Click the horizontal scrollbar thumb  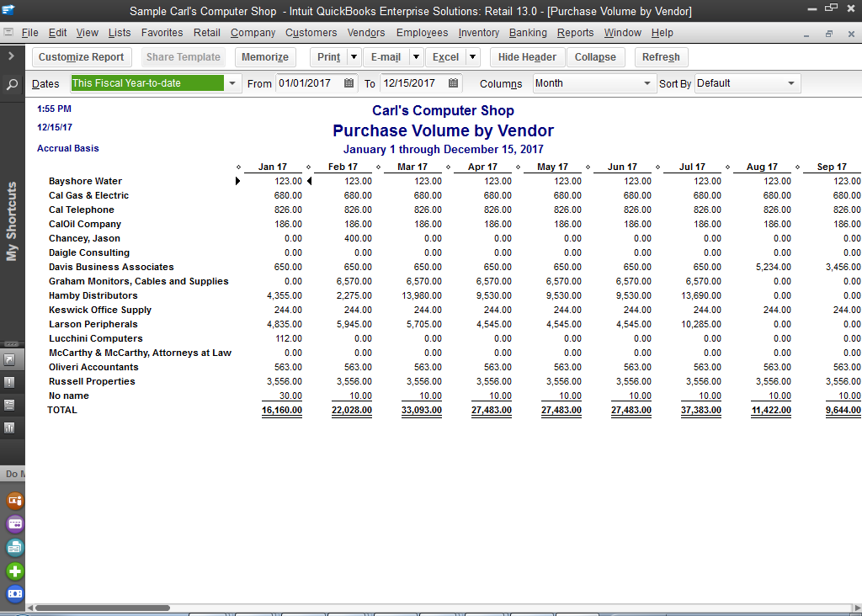(x=102, y=608)
